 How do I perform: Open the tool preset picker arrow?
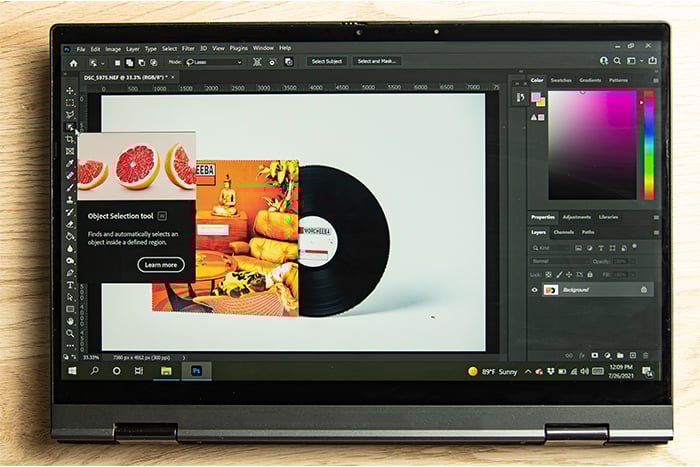(103, 63)
